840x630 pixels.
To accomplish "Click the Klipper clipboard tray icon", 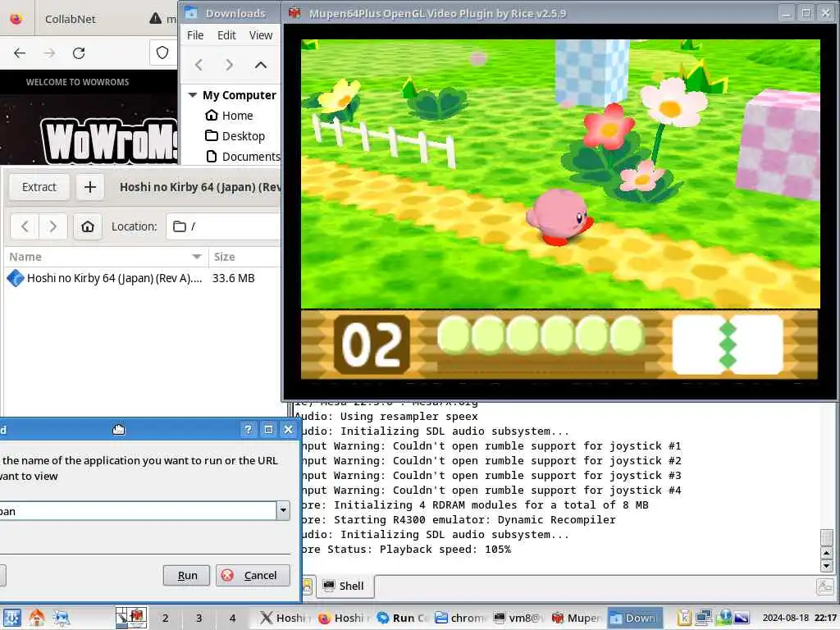I will coord(683,618).
